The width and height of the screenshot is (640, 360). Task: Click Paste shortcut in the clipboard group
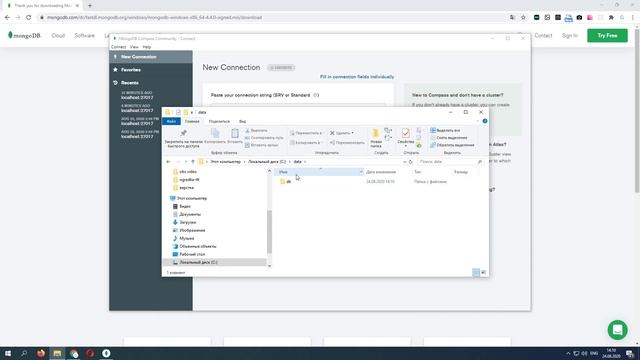pos(262,145)
